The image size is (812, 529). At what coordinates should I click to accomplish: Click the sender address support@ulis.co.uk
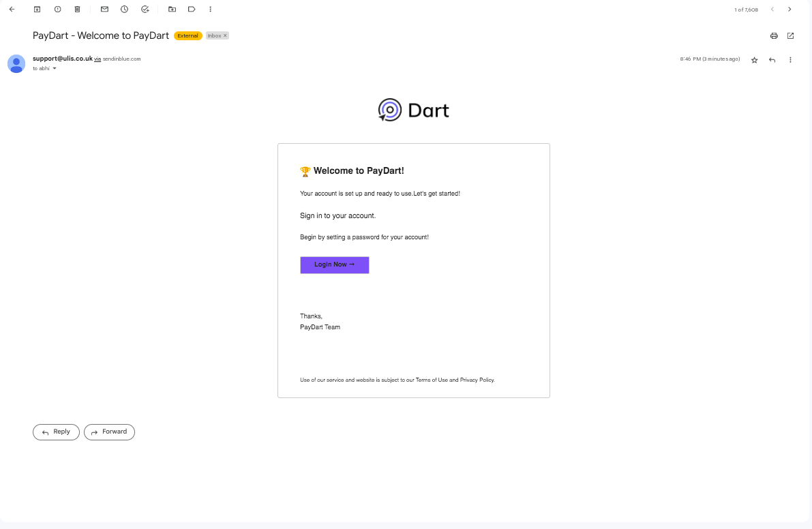pos(63,59)
